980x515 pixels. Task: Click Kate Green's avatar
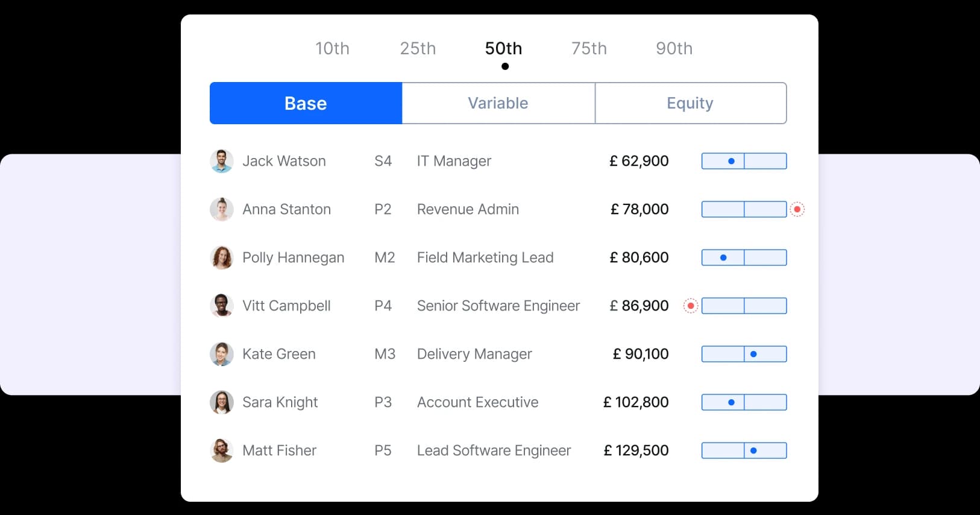tap(221, 354)
